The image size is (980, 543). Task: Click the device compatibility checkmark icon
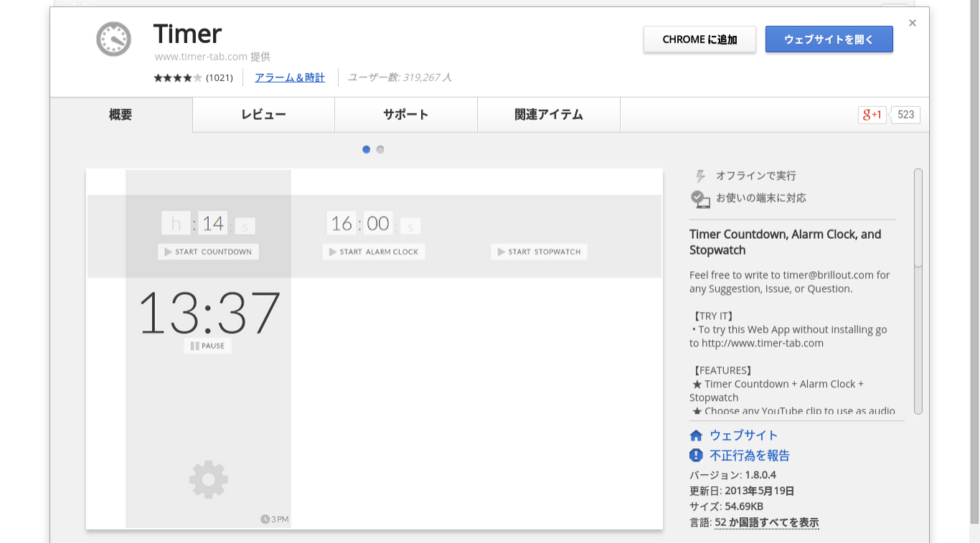tap(700, 199)
